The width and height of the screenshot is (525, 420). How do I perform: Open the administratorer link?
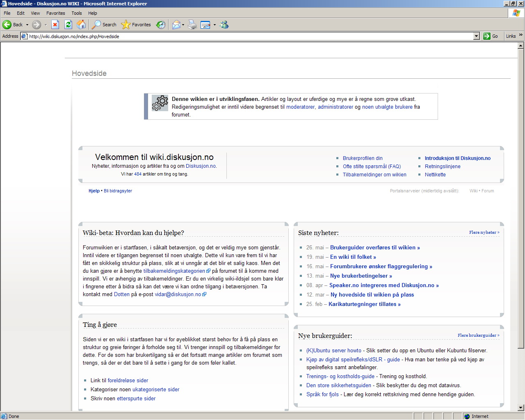(x=336, y=107)
